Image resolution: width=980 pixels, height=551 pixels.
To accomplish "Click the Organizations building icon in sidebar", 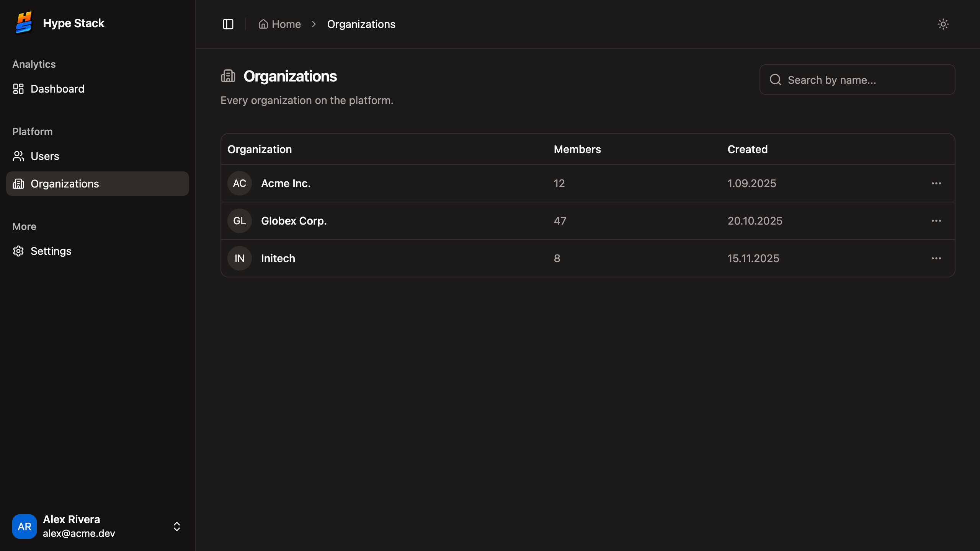I will coord(18,184).
